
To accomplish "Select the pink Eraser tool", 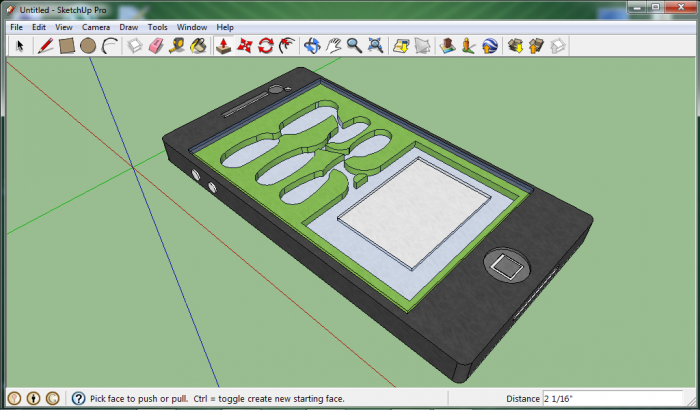I will pos(156,46).
